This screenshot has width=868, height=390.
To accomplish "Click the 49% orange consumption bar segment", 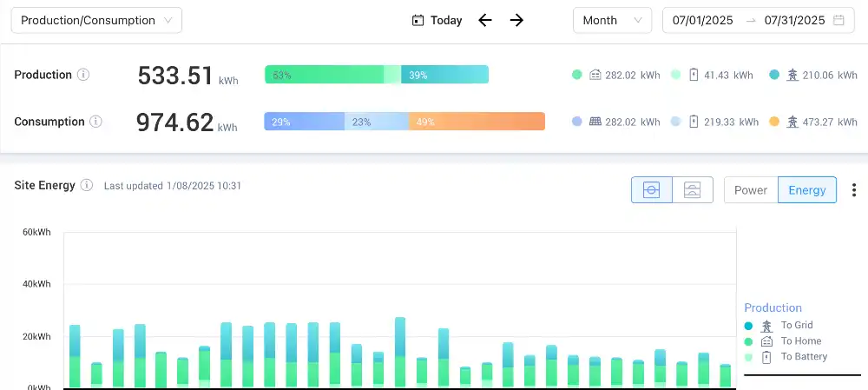I will [477, 122].
